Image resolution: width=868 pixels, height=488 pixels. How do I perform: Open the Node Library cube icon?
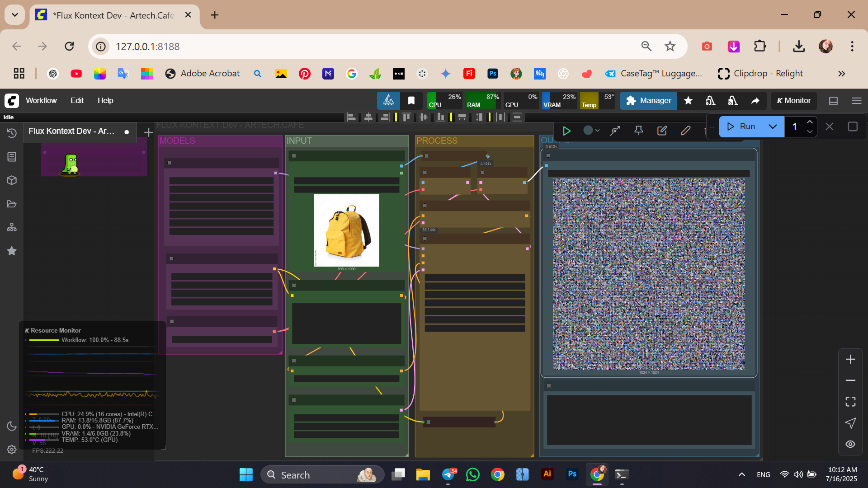[x=12, y=180]
